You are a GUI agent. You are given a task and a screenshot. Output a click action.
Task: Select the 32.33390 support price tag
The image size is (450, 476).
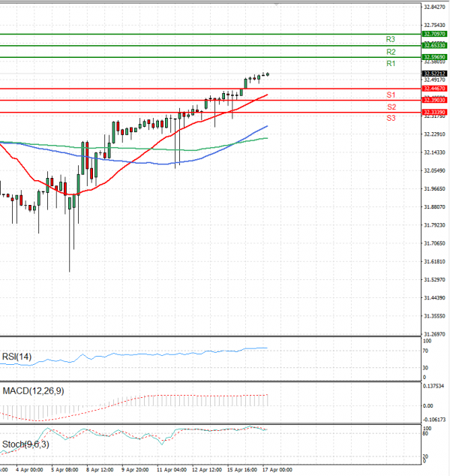pyautogui.click(x=434, y=113)
